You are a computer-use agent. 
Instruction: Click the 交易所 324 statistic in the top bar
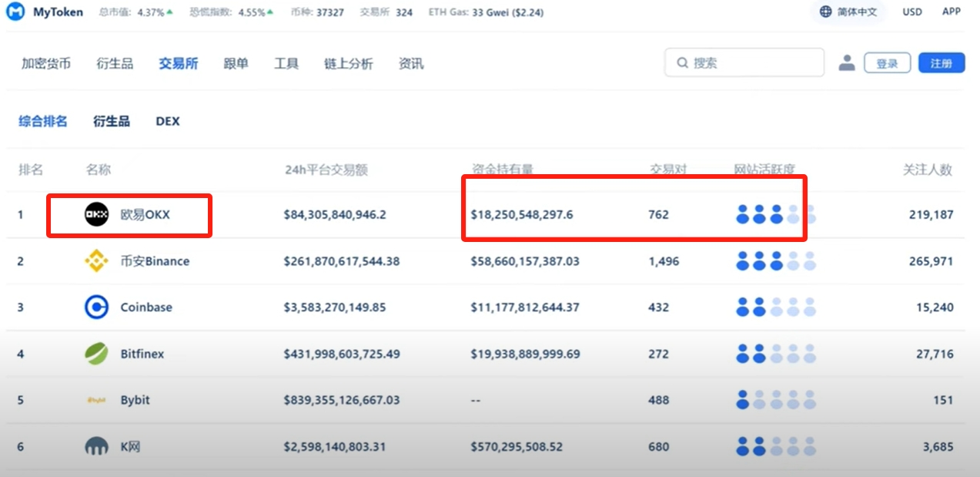386,12
